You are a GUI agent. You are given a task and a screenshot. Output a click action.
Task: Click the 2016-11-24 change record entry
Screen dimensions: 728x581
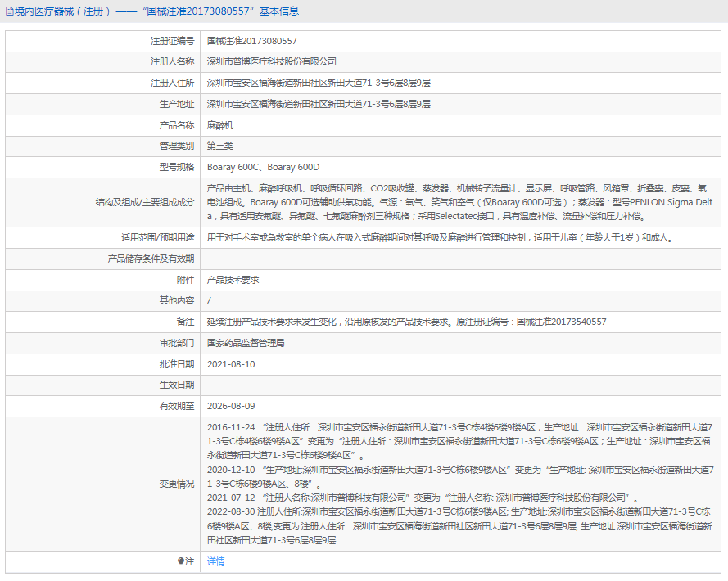(x=459, y=441)
